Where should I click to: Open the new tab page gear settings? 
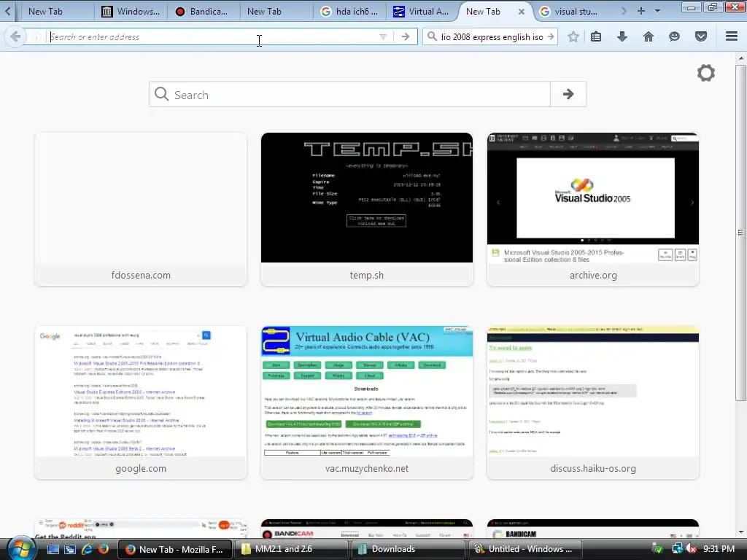point(706,73)
